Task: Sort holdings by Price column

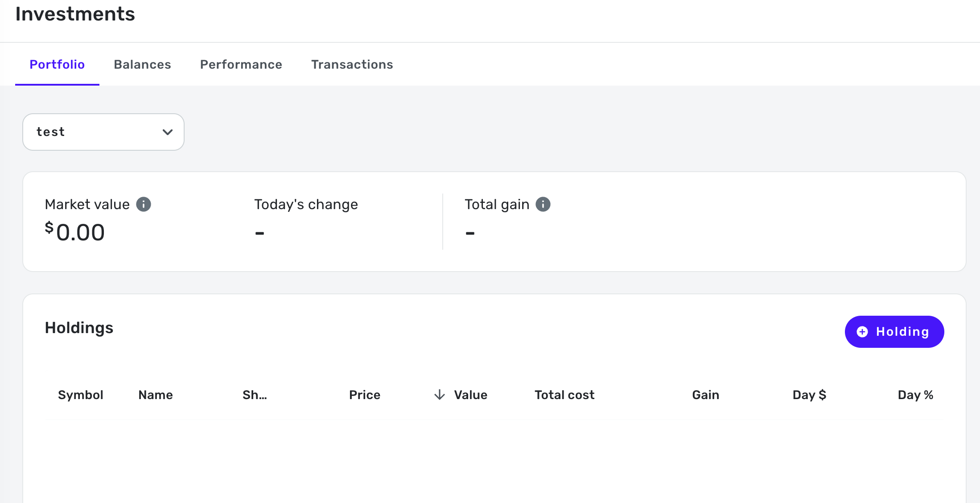Action: click(364, 395)
